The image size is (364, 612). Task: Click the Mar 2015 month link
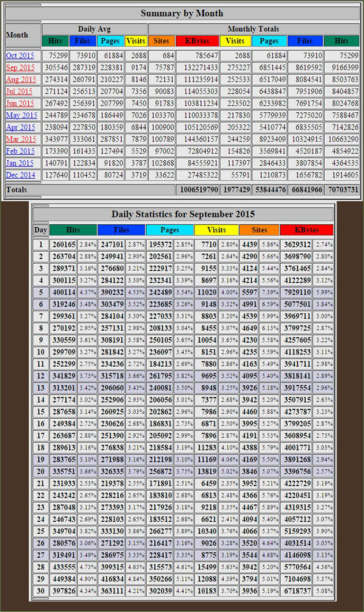21,139
